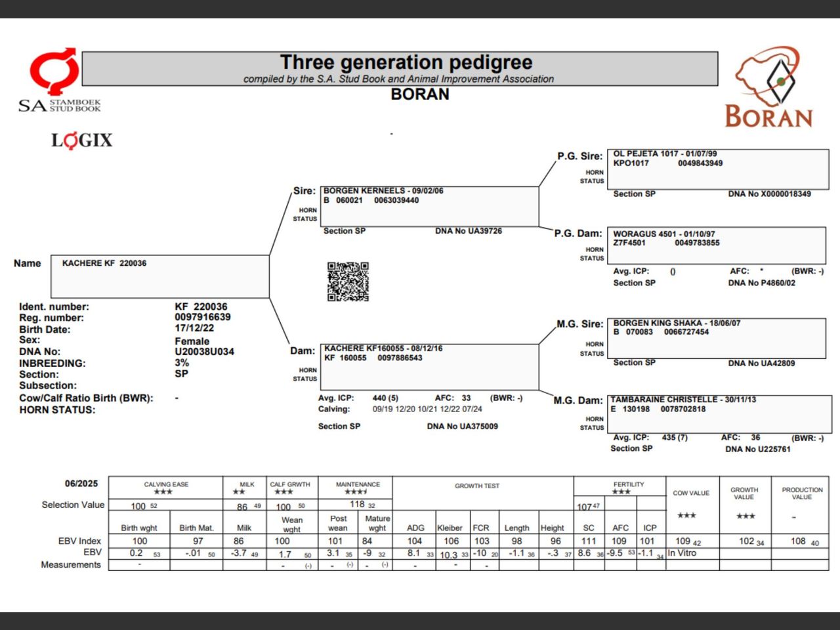Click the LOGIX logo
840x630 pixels.
[81, 140]
